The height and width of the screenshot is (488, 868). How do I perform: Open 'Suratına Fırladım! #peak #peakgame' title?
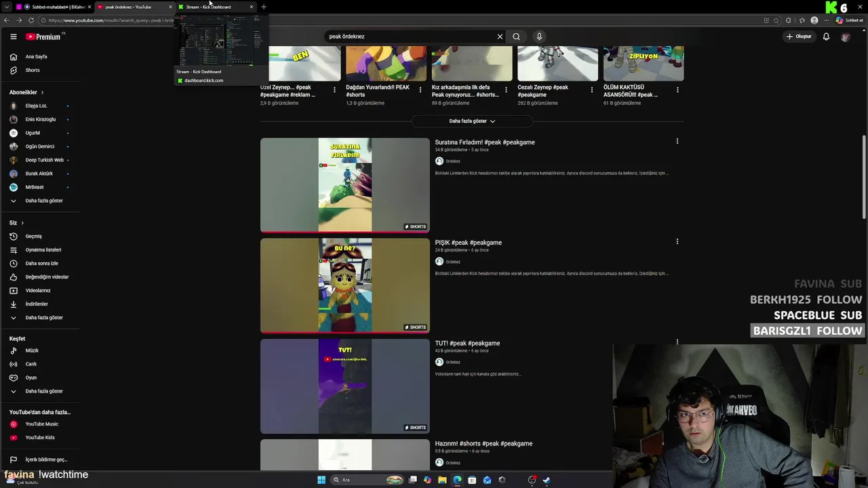click(485, 142)
